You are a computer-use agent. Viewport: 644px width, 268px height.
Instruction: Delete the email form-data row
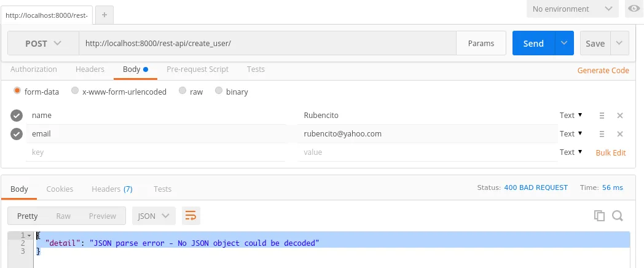pyautogui.click(x=620, y=134)
